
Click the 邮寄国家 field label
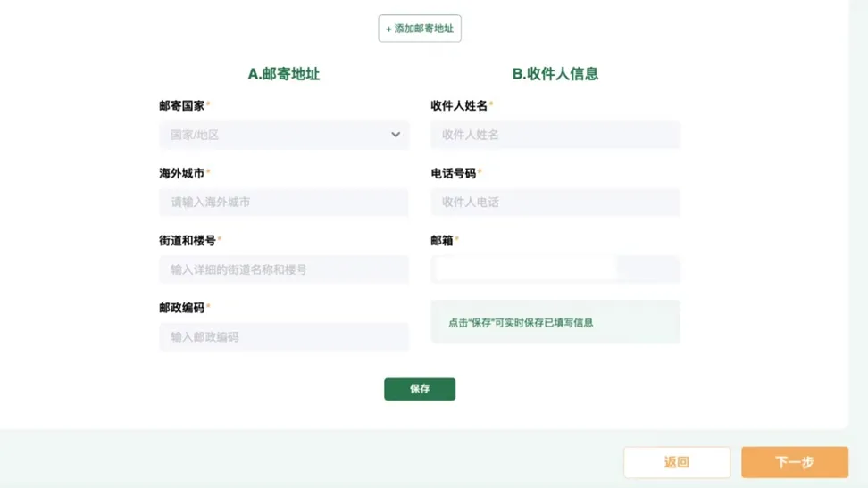pyautogui.click(x=182, y=105)
